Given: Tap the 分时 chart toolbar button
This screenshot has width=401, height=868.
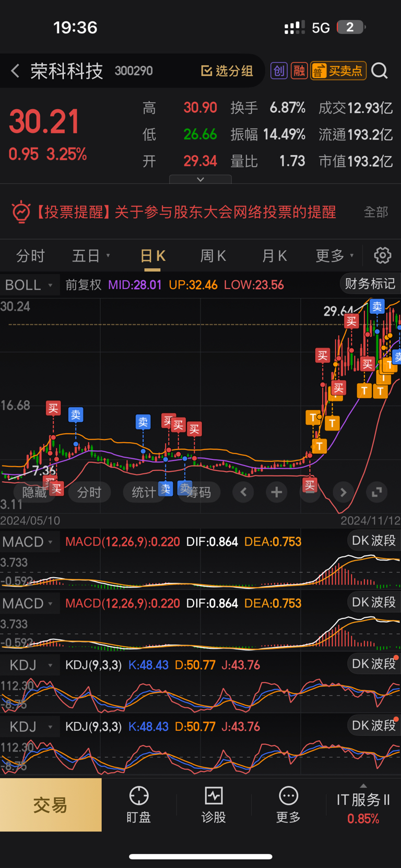Looking at the screenshot, I should (x=89, y=492).
